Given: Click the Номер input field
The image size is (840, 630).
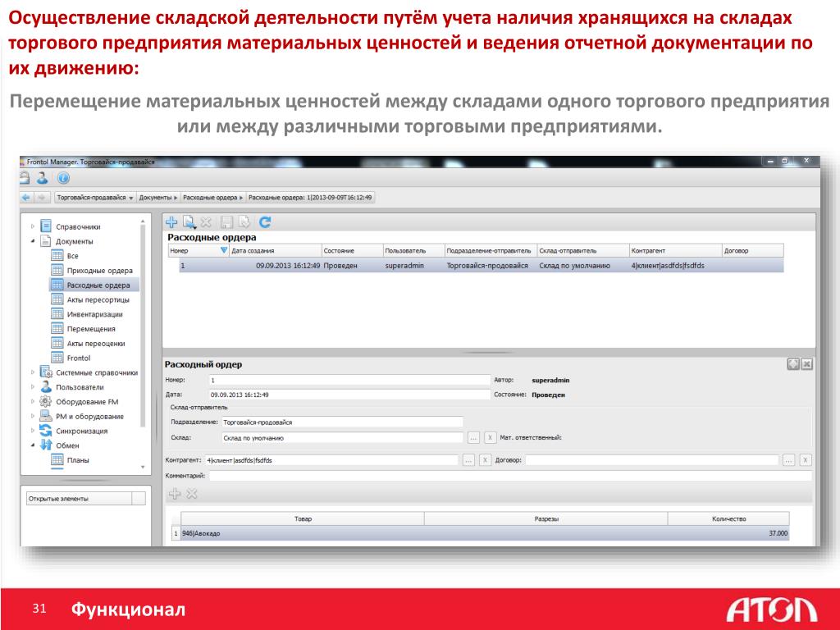Looking at the screenshot, I should point(349,380).
